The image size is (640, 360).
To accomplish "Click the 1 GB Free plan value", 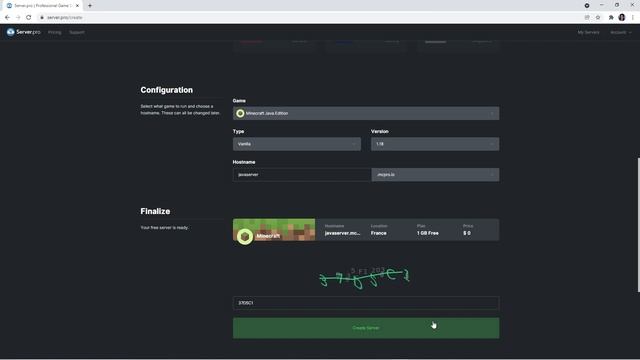I will pos(427,233).
